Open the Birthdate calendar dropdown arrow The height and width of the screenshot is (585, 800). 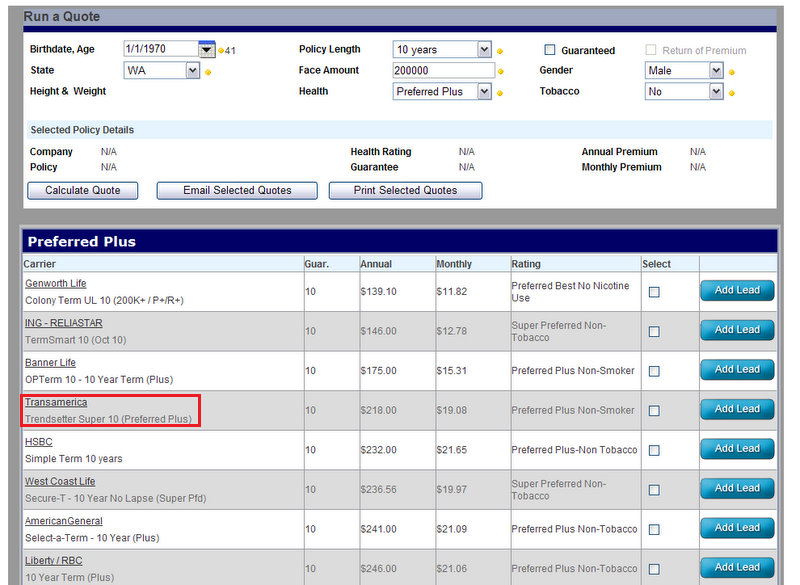tap(206, 49)
